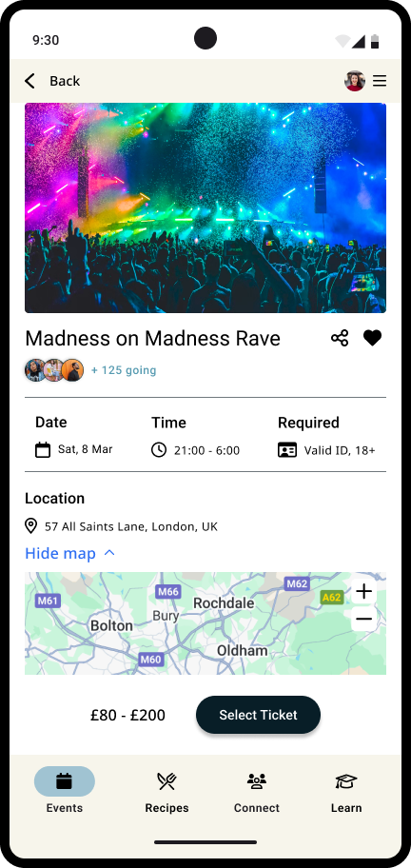Go back using the left arrow
Image resolution: width=411 pixels, height=868 pixels.
coord(29,81)
